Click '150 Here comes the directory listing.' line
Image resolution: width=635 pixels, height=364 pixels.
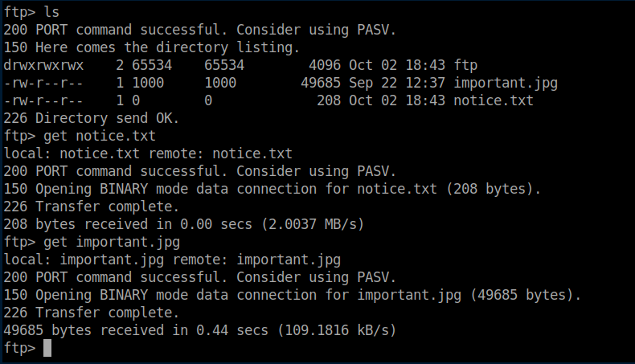pos(151,47)
